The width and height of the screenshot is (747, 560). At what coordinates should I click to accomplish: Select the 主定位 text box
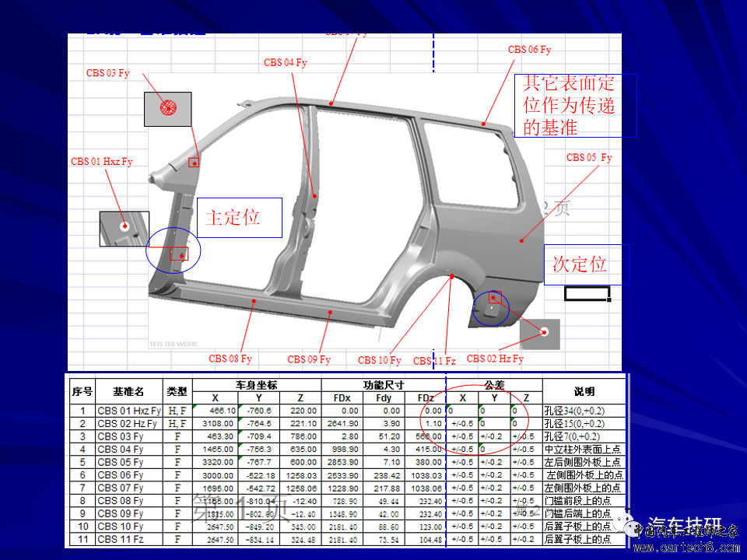[240, 218]
